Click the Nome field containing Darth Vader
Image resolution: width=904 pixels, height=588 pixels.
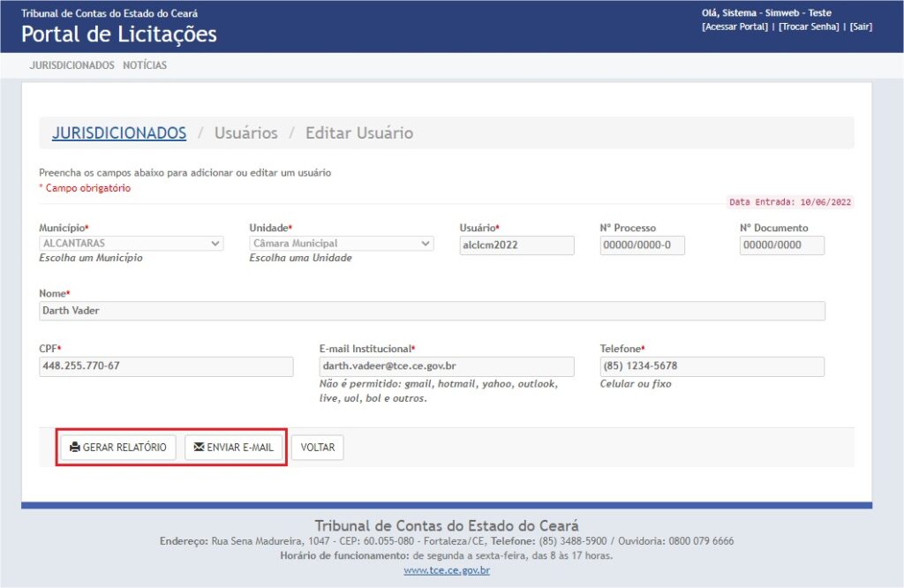pyautogui.click(x=432, y=311)
